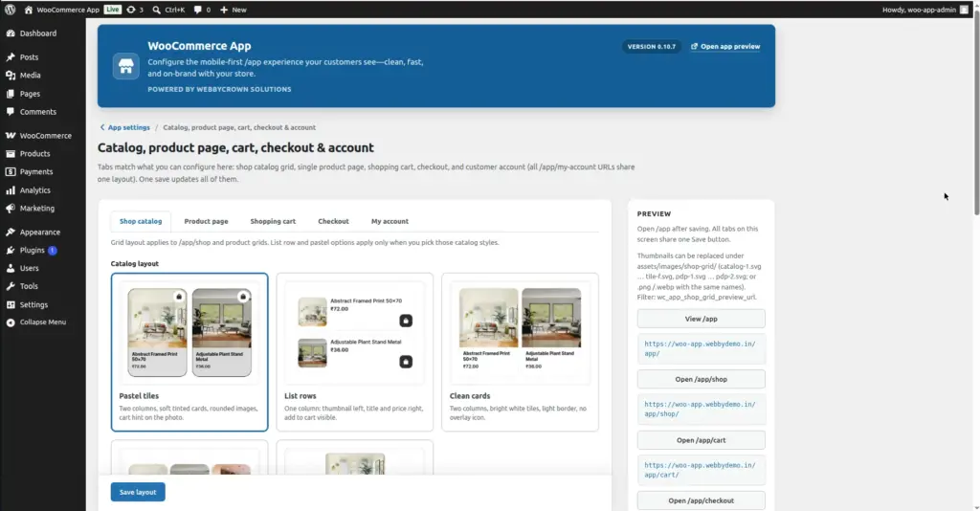This screenshot has height=511, width=980.
Task: Click the Plugins update count badge
Action: (53, 251)
